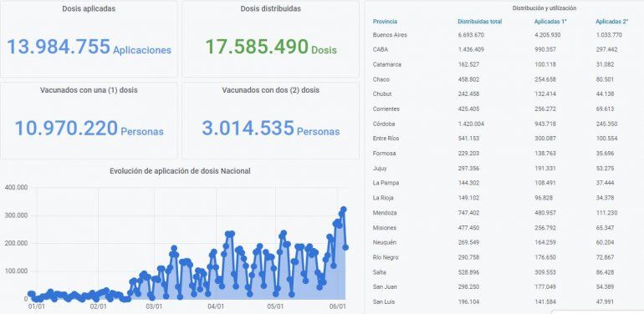Image resolution: width=644 pixels, height=314 pixels.
Task: Click the 300.000 y-axis label
Action: (x=16, y=215)
